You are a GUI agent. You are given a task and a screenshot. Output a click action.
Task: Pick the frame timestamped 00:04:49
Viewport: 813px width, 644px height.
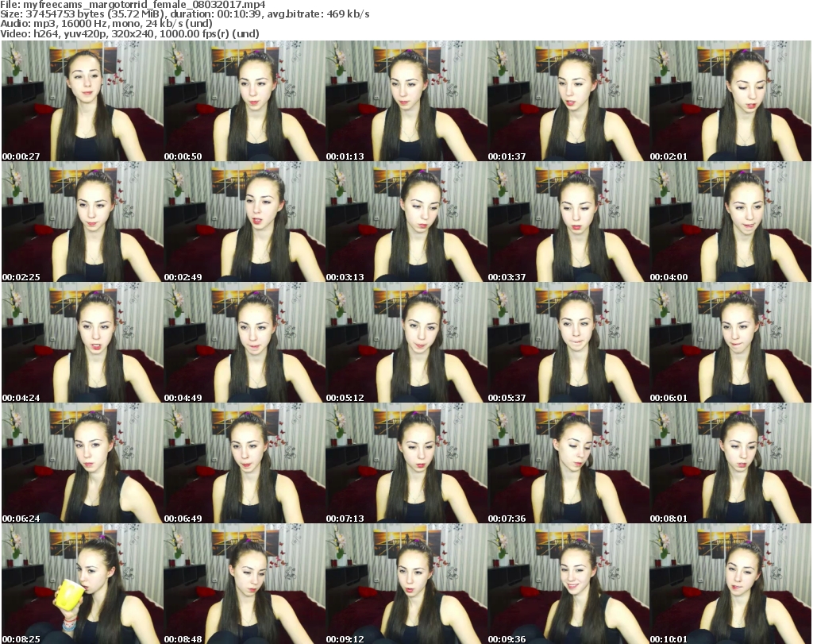(245, 343)
